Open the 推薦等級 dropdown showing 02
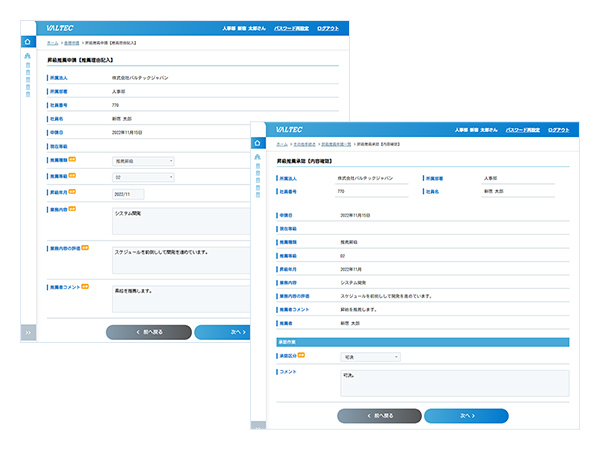600x450 pixels. point(143,177)
